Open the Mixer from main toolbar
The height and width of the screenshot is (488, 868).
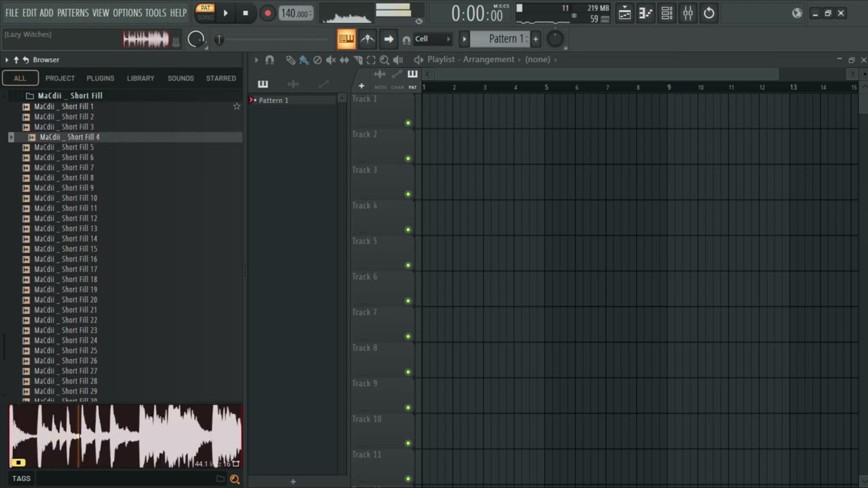click(x=688, y=13)
